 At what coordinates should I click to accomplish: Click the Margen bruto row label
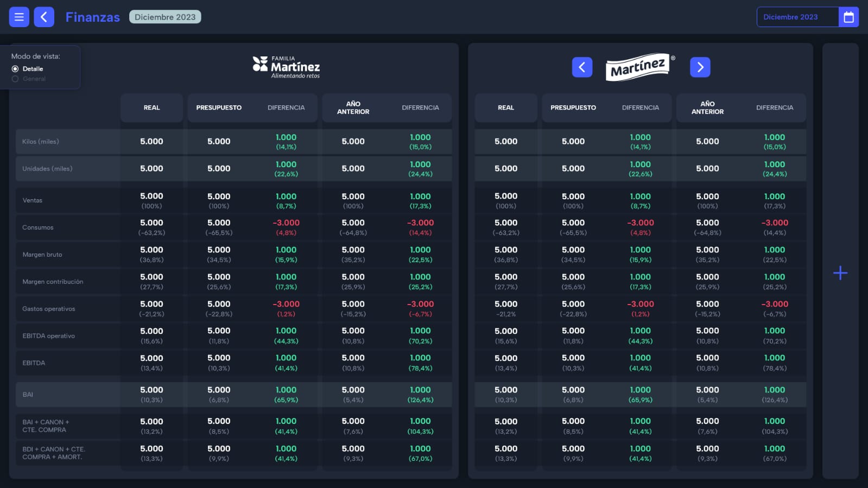(x=42, y=255)
